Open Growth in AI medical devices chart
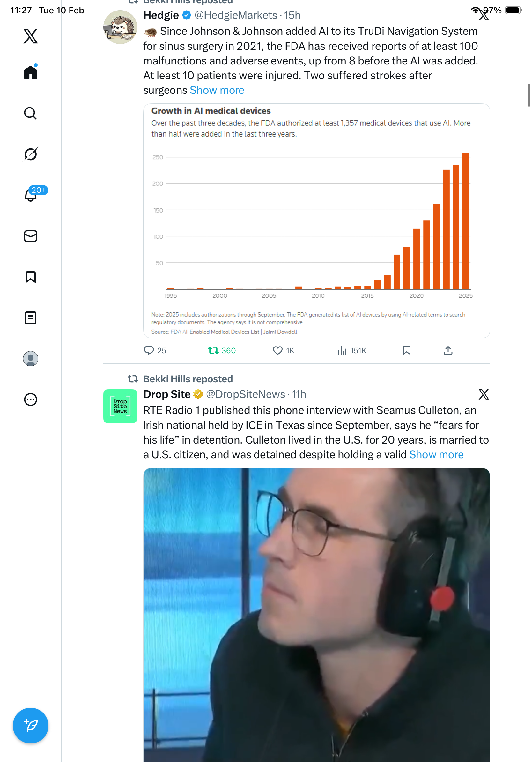532x762 pixels. pos(316,221)
